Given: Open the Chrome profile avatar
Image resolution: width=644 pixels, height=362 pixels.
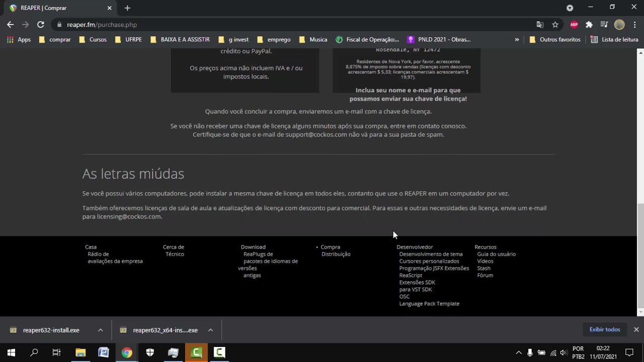Looking at the screenshot, I should 619,24.
